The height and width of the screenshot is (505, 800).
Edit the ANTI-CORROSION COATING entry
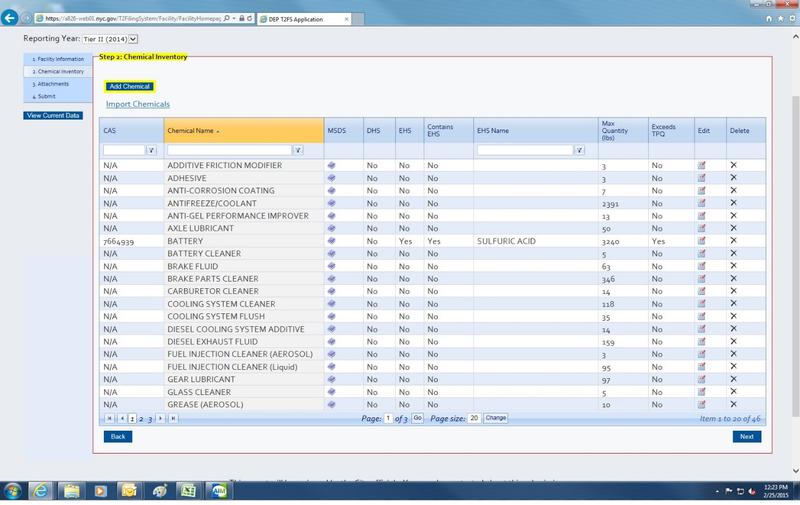(702, 190)
